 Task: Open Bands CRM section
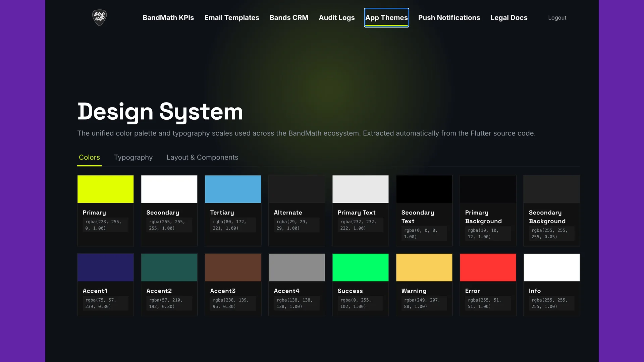289,17
